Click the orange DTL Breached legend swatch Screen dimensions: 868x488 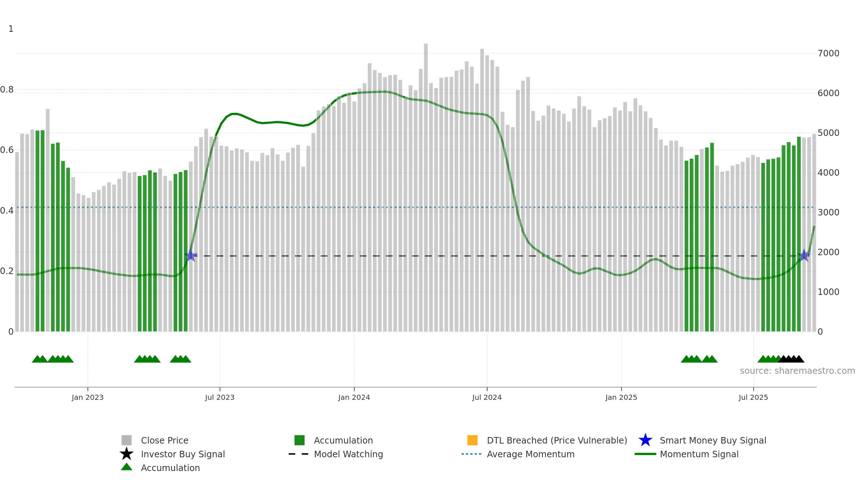(472, 440)
